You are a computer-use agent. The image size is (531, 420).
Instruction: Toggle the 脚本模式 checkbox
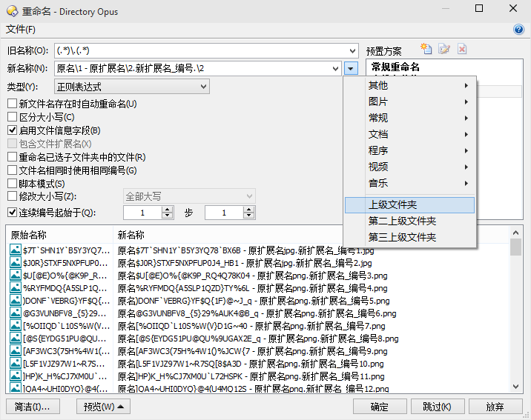coord(13,184)
